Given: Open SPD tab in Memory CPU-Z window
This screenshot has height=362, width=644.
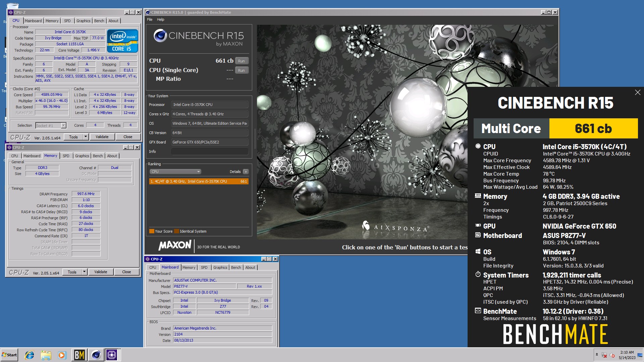Looking at the screenshot, I should coord(66,156).
